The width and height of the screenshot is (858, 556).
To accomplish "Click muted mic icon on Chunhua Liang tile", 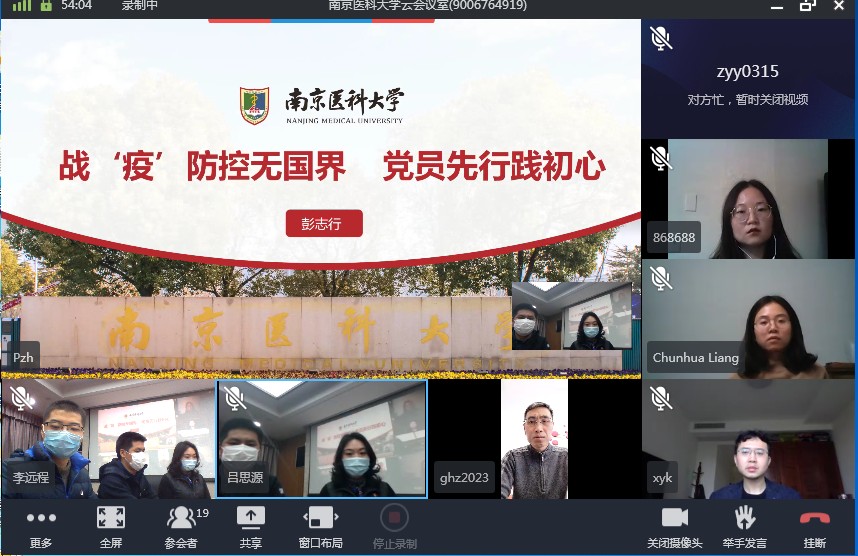I will coord(661,278).
